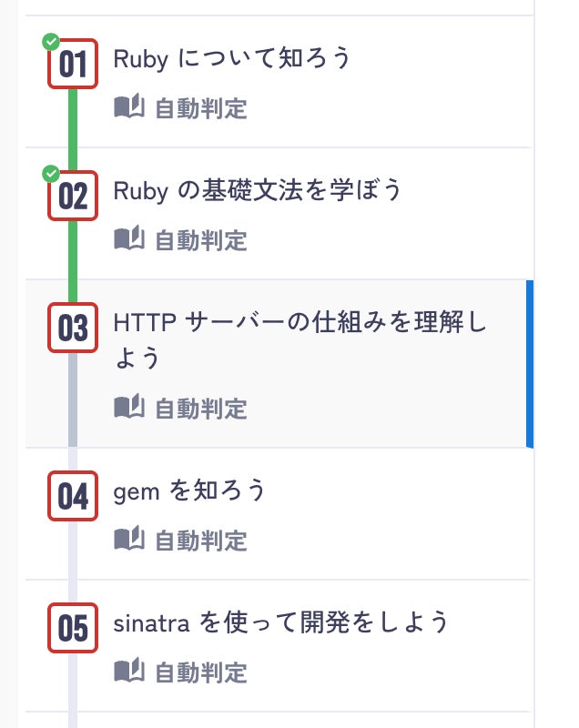Open lesson Ruby について知ろう

231,59
